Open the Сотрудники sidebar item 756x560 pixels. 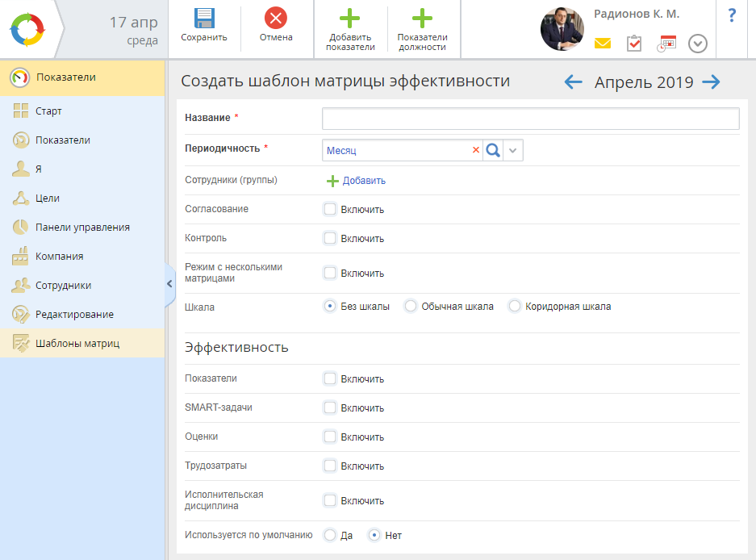(63, 285)
